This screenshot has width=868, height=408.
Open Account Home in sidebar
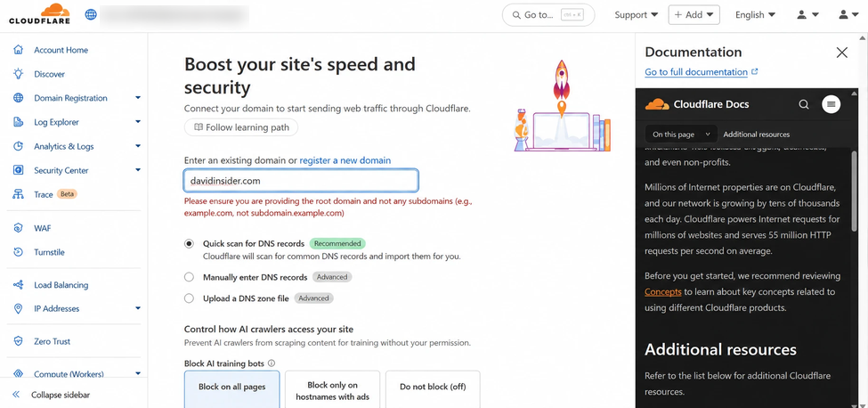61,50
